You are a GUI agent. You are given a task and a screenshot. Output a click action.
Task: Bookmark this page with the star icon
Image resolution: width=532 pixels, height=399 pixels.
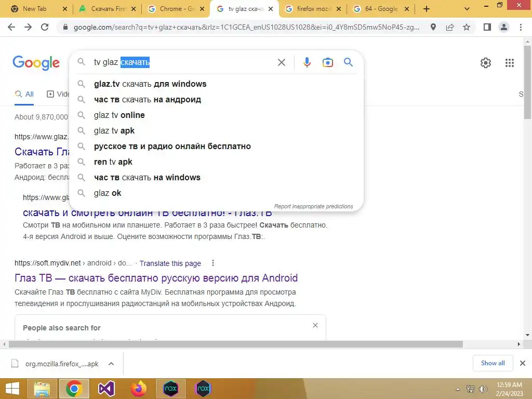coord(467,27)
